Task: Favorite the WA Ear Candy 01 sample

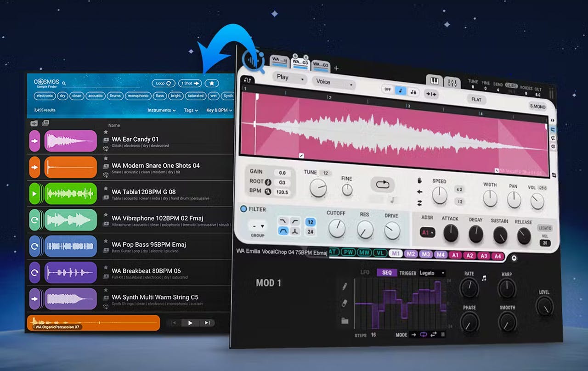Action: (x=106, y=132)
